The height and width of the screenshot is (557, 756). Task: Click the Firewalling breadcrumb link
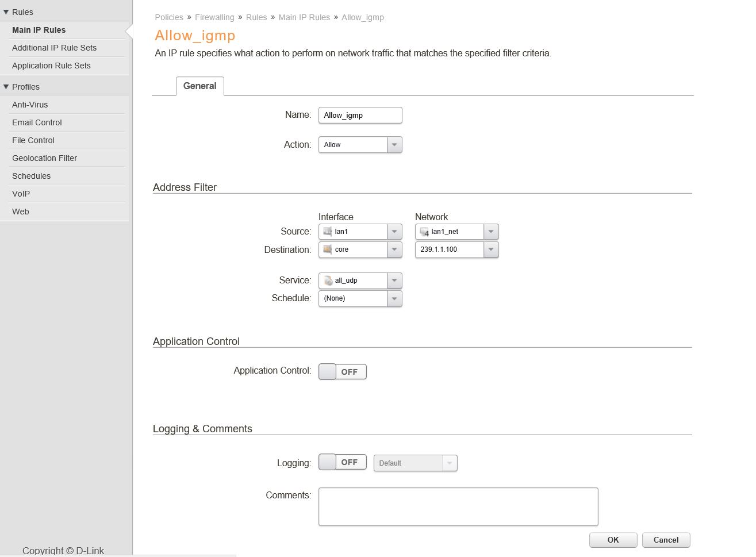(214, 17)
